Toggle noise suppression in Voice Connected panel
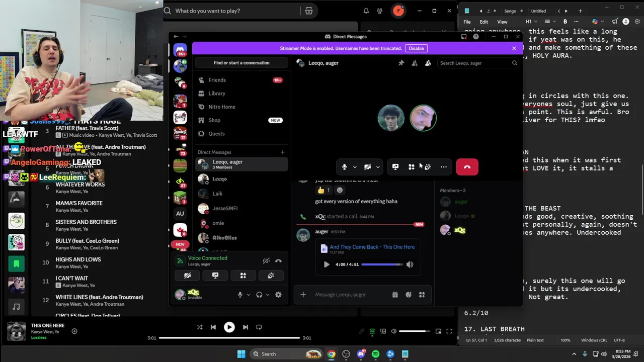 point(266,261)
